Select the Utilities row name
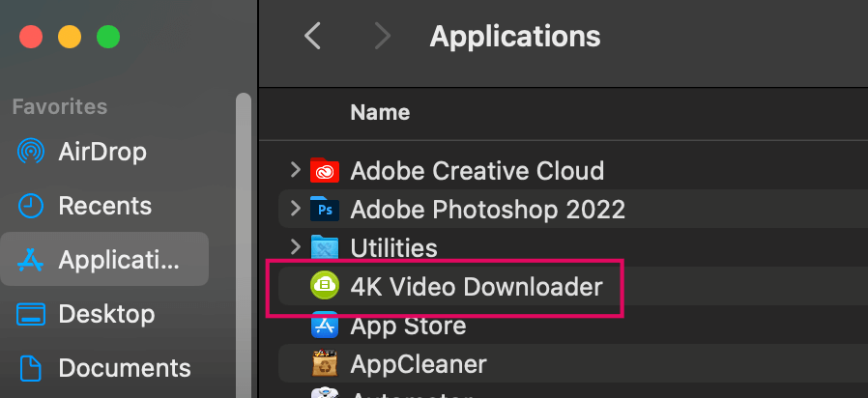The height and width of the screenshot is (398, 868). [x=393, y=247]
